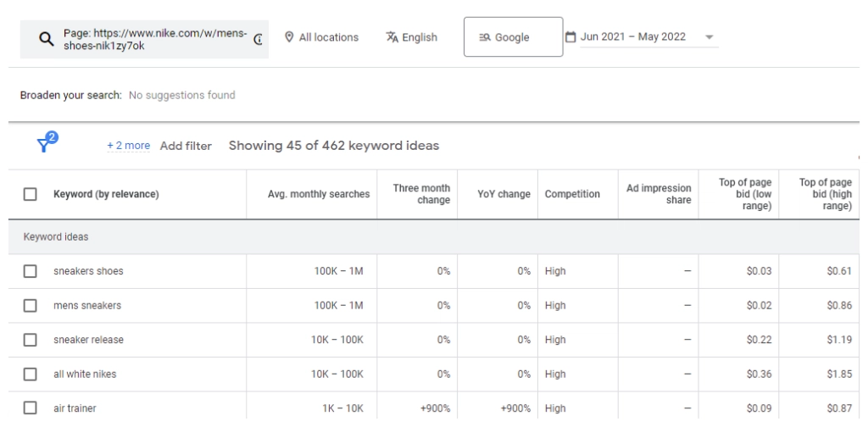The height and width of the screenshot is (427, 868).
Task: Click the $1.85 high bid for all white nikes
Action: 839,374
